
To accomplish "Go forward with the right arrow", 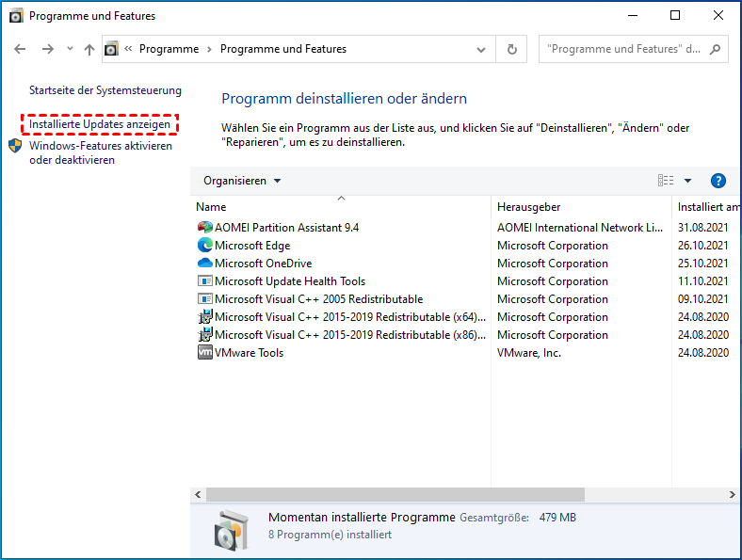I will pos(48,49).
